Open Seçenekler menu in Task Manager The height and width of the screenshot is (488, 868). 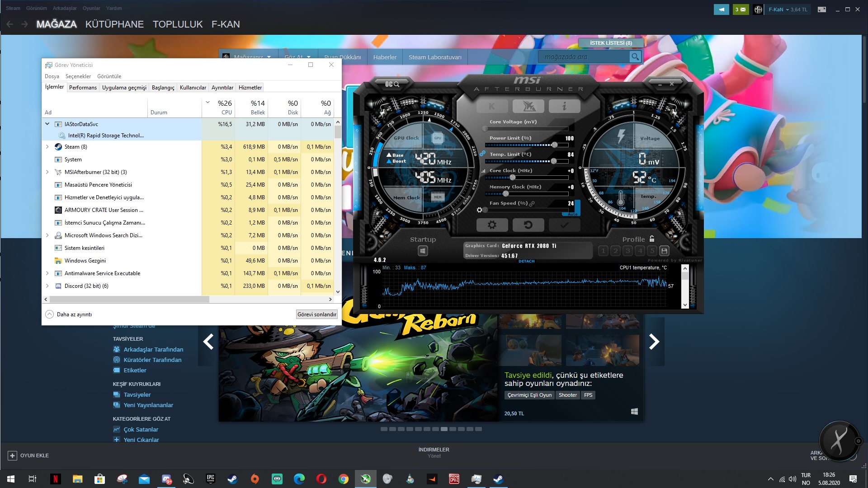tap(78, 76)
